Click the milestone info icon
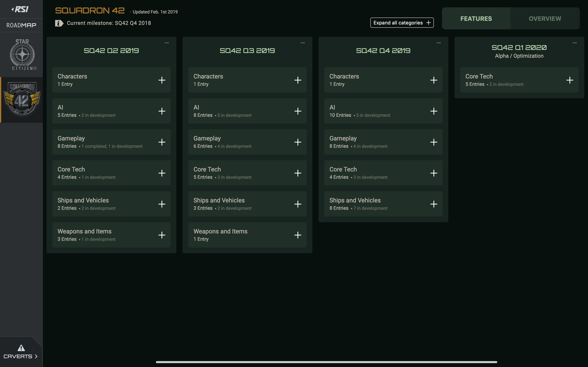The image size is (588, 367). pos(59,23)
